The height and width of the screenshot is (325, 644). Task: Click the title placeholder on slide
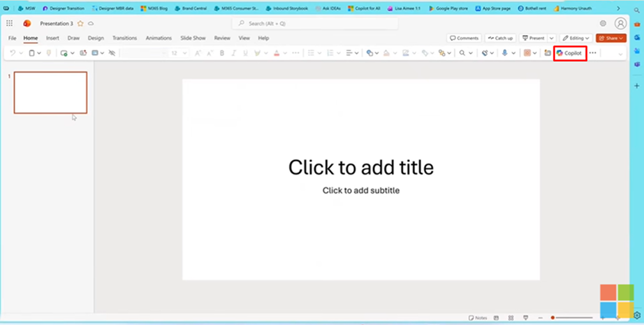[361, 168]
